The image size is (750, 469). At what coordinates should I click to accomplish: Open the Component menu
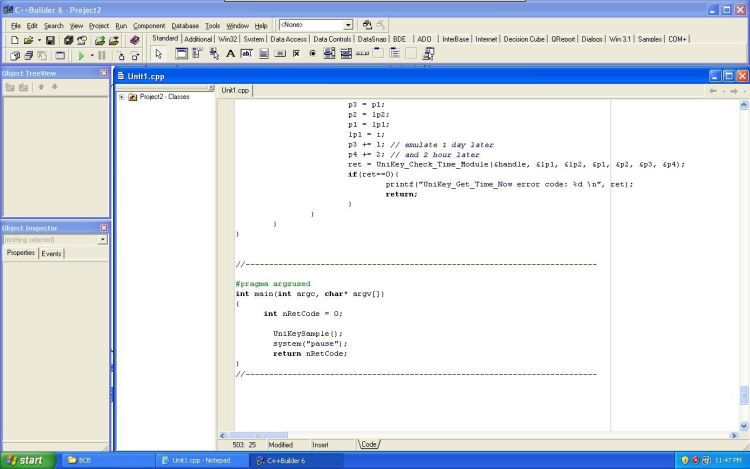click(149, 26)
